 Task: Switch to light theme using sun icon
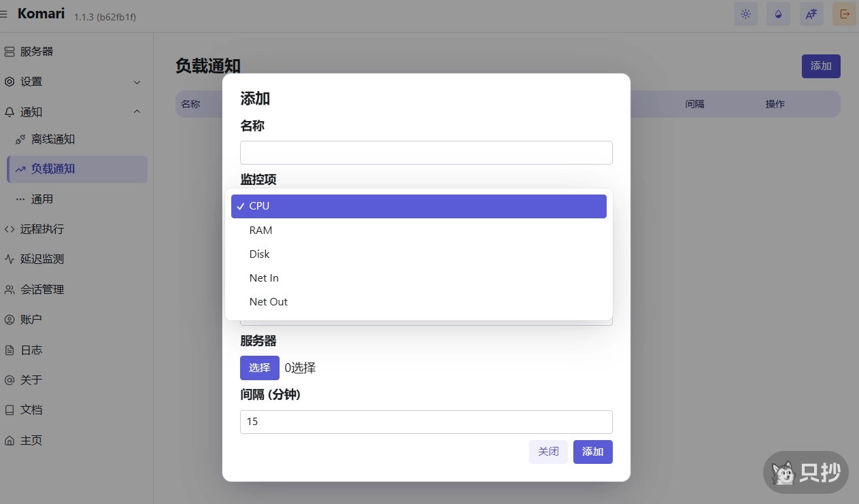point(745,14)
